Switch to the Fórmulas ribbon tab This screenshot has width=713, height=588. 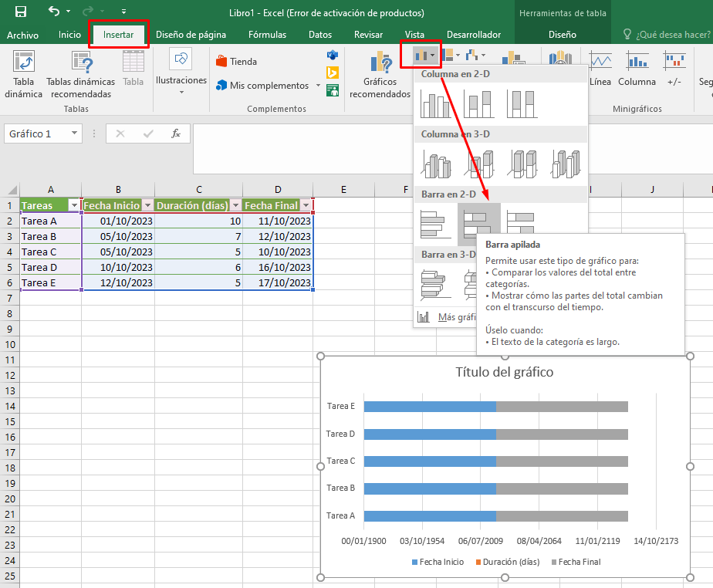point(267,35)
